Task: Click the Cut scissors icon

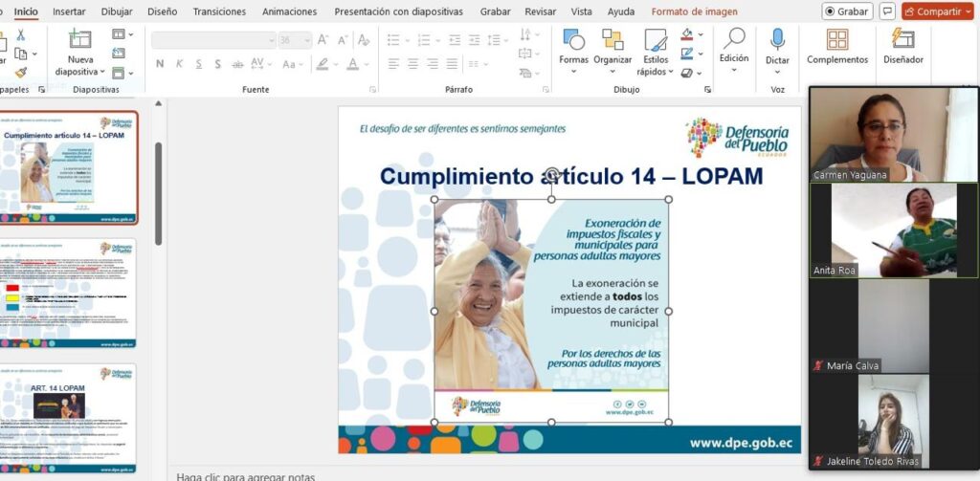Action: pyautogui.click(x=20, y=35)
